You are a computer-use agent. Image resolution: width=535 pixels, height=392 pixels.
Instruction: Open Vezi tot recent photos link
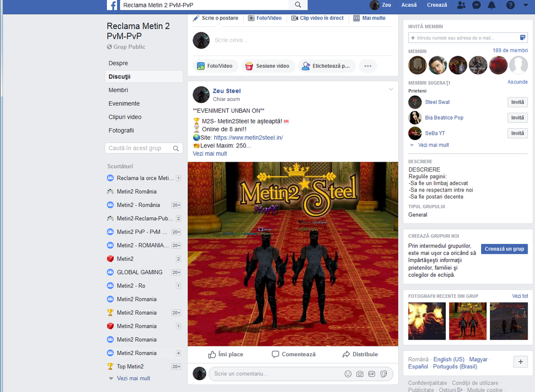pos(520,296)
